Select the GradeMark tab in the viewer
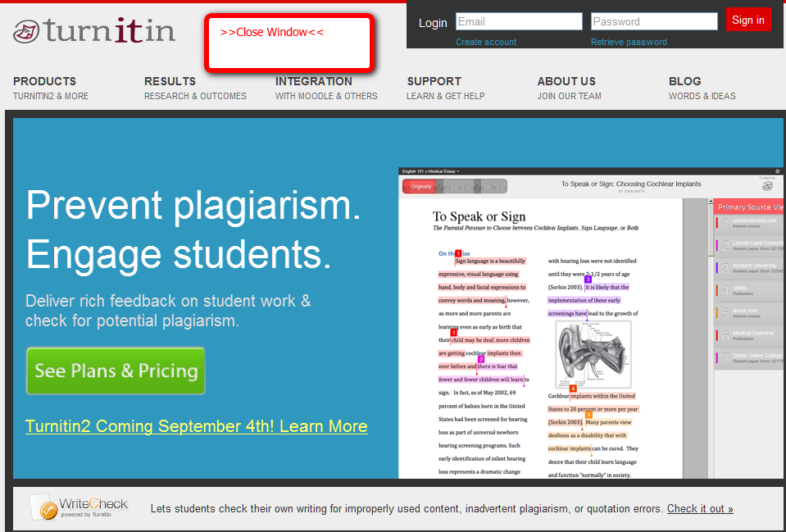Viewport: 786px width, 532px height. [455, 187]
